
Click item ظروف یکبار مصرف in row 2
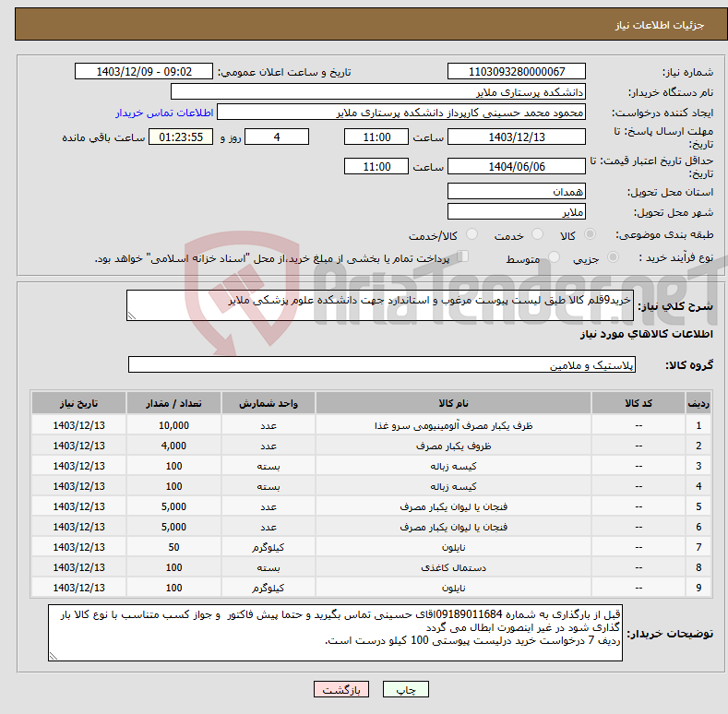click(453, 446)
